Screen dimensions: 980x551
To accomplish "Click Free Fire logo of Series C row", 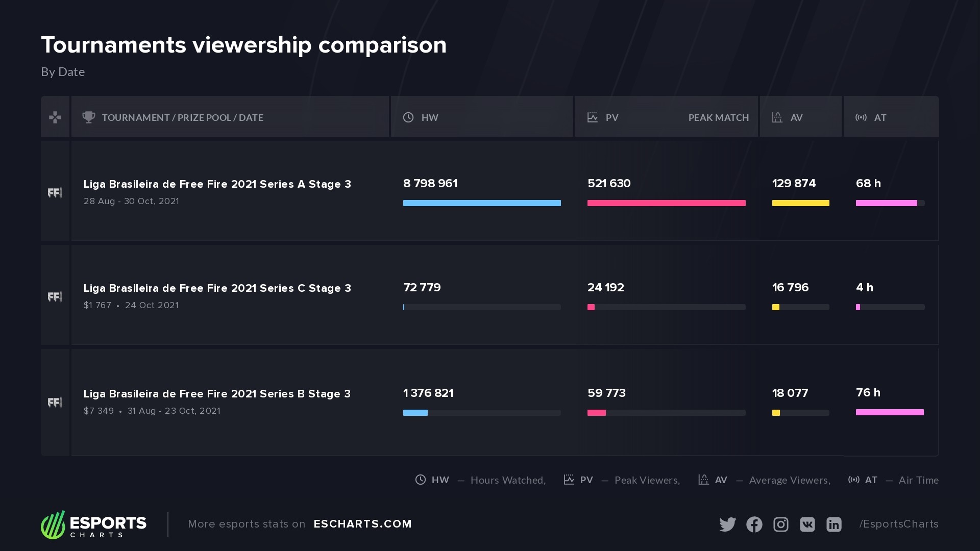I will pos(55,297).
